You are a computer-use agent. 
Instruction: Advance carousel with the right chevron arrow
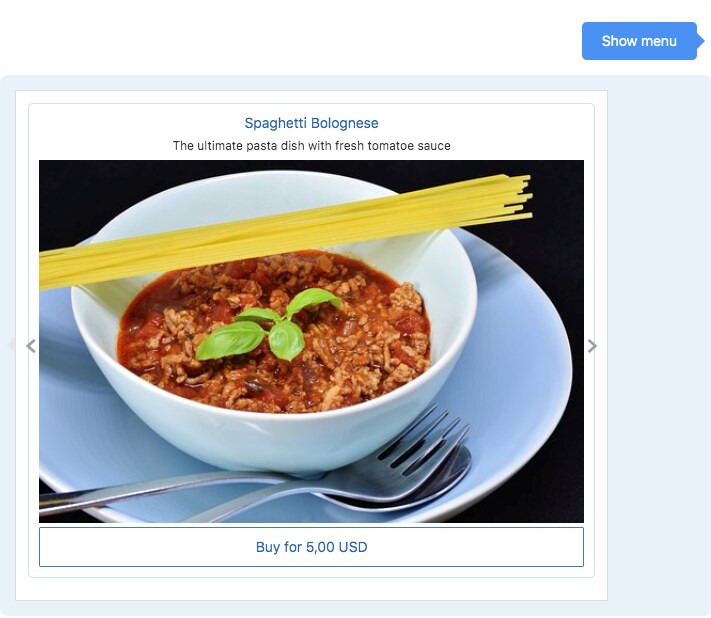click(592, 346)
